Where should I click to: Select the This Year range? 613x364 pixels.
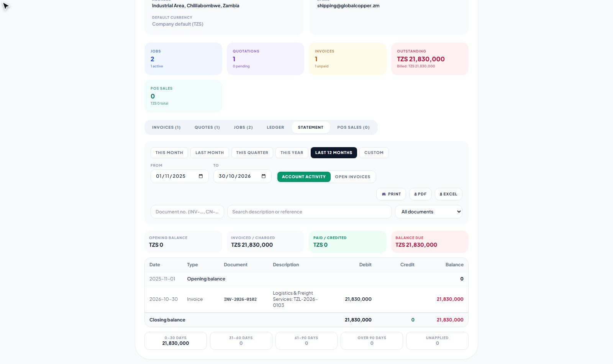(x=292, y=152)
